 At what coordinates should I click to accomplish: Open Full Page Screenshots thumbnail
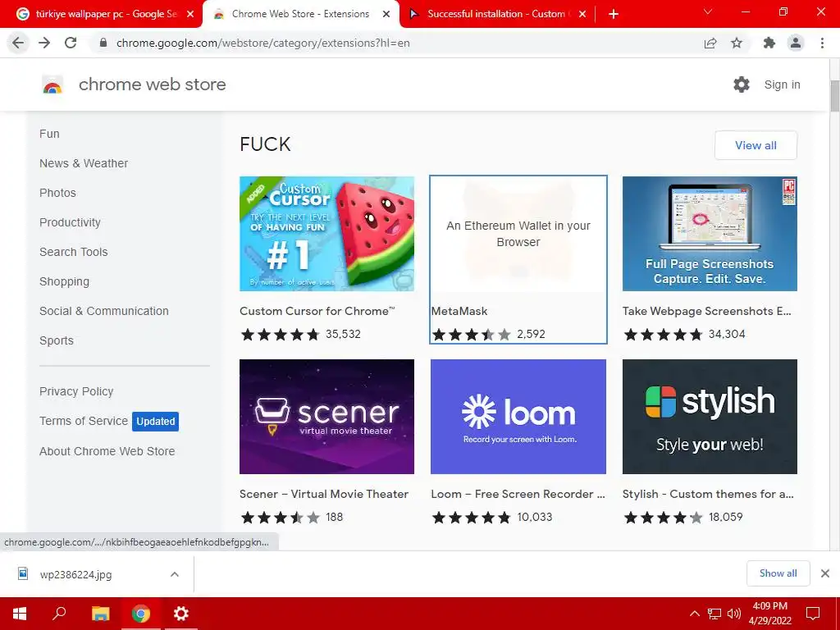coord(710,234)
